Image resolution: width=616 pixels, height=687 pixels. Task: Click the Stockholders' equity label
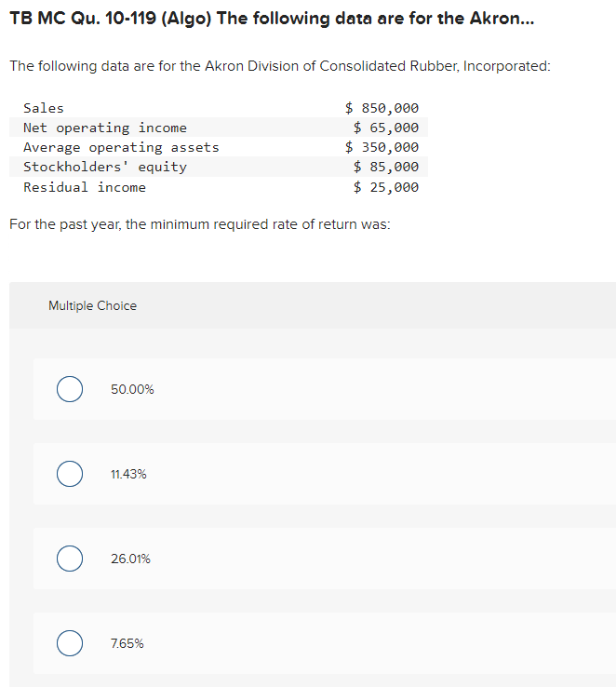pos(105,167)
